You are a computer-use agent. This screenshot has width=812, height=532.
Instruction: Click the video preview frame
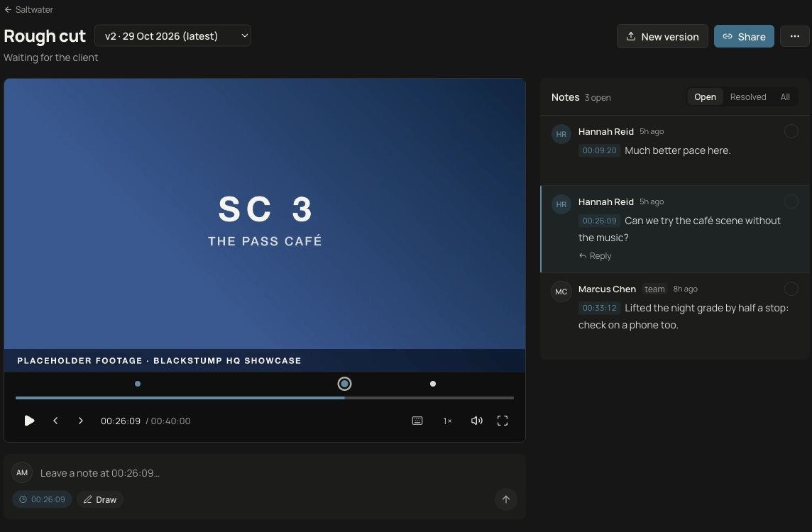pos(265,225)
